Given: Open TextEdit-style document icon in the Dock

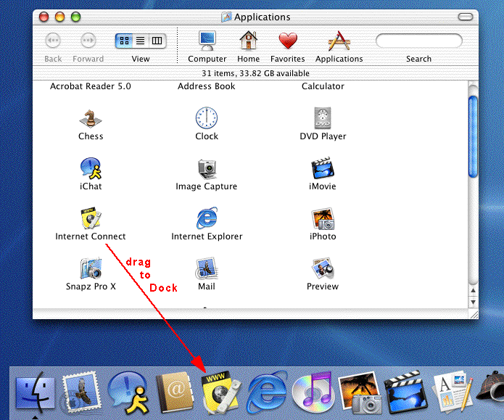Looking at the screenshot, I should 453,392.
